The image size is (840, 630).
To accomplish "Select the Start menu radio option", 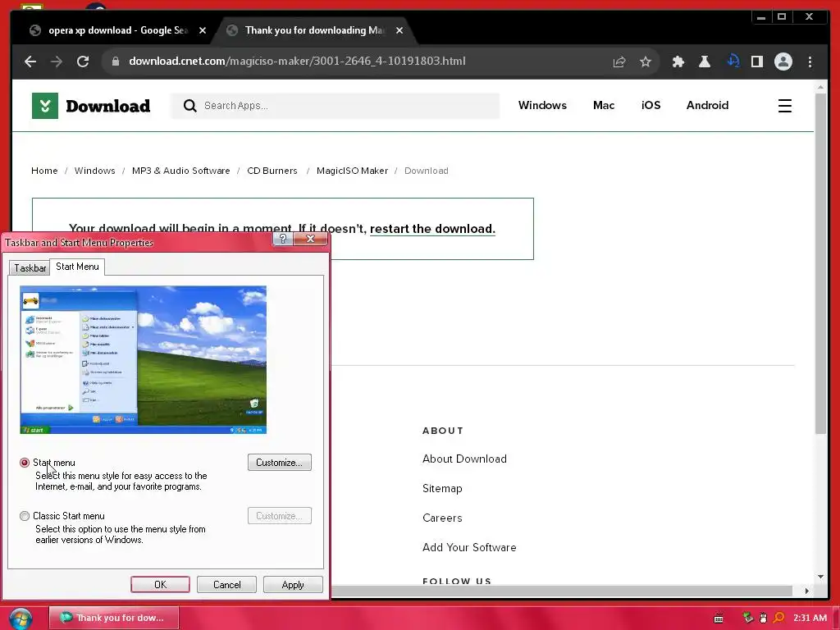I will (25, 463).
